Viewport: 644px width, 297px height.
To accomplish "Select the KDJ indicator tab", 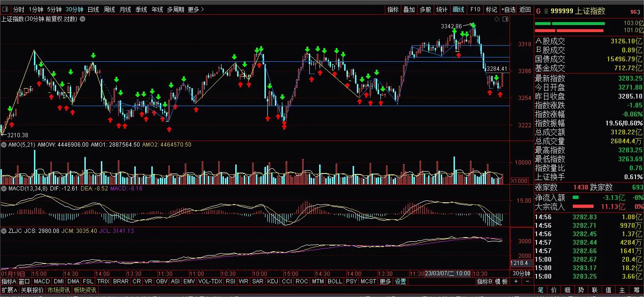I will (272, 281).
